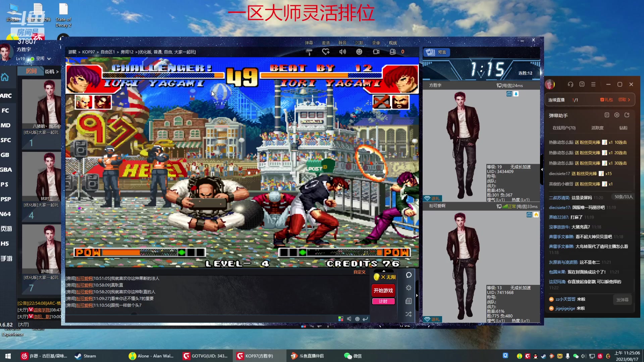This screenshot has width=644, height=362.
Task: Click the chat message input field
Action: [x=201, y=319]
